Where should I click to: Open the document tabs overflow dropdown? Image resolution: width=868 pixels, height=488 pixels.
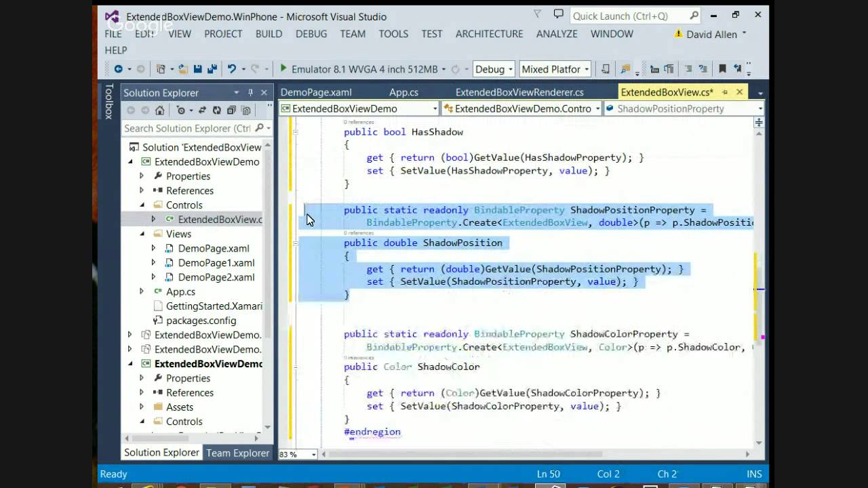coord(760,93)
